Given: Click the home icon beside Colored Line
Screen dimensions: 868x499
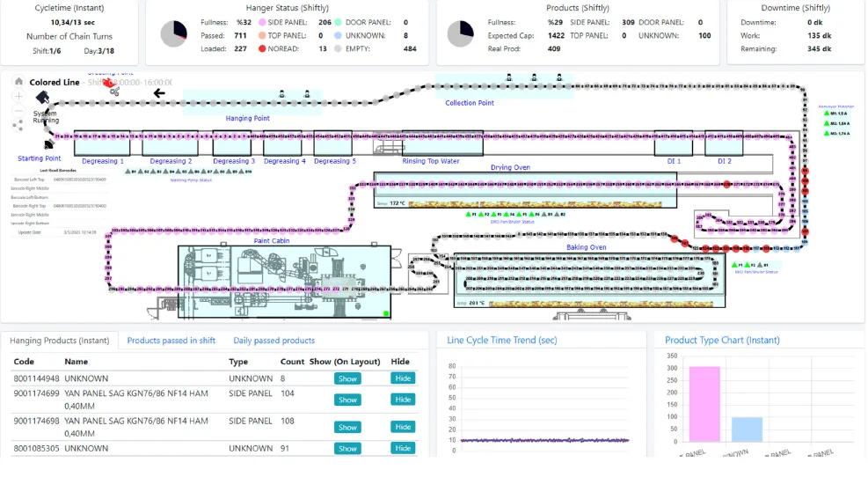Looking at the screenshot, I should tap(18, 82).
